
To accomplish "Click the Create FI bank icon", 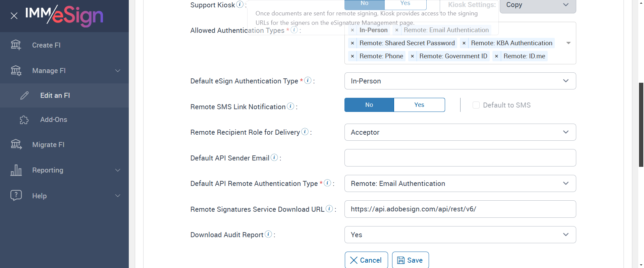I will [16, 45].
